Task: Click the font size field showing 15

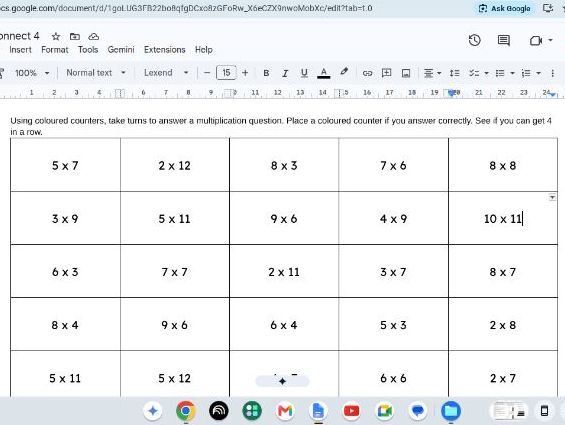Action: tap(226, 73)
